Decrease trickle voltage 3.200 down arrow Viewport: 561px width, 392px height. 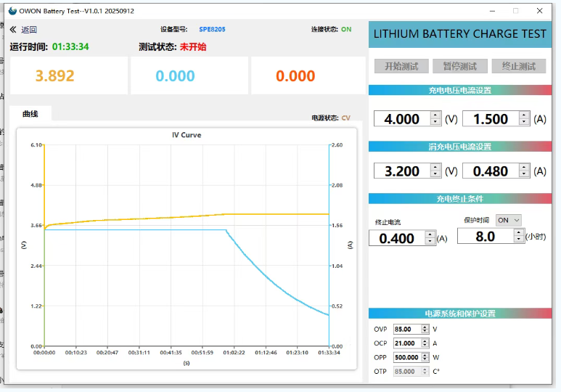pos(435,175)
